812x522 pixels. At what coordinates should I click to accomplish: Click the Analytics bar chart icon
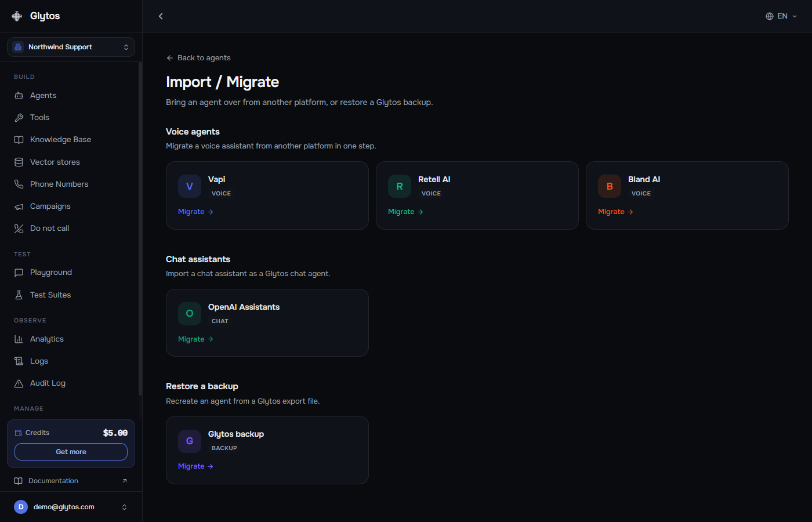[19, 339]
